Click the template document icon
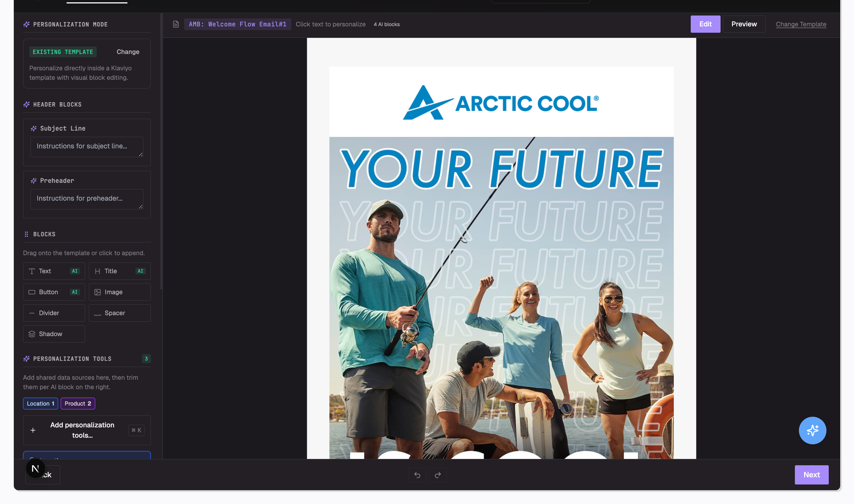Image resolution: width=854 pixels, height=504 pixels. pos(176,24)
